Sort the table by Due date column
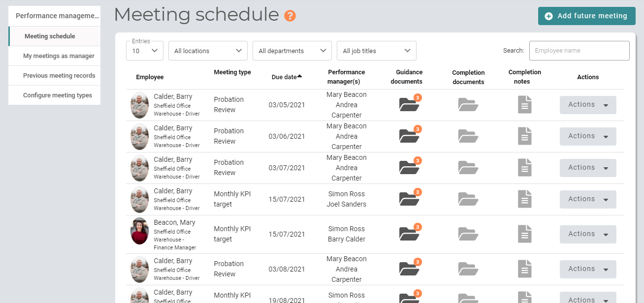Screen dimensions: 644x303 point(287,77)
